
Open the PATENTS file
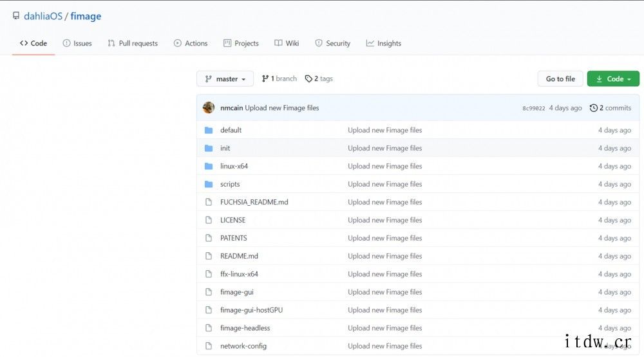click(234, 238)
